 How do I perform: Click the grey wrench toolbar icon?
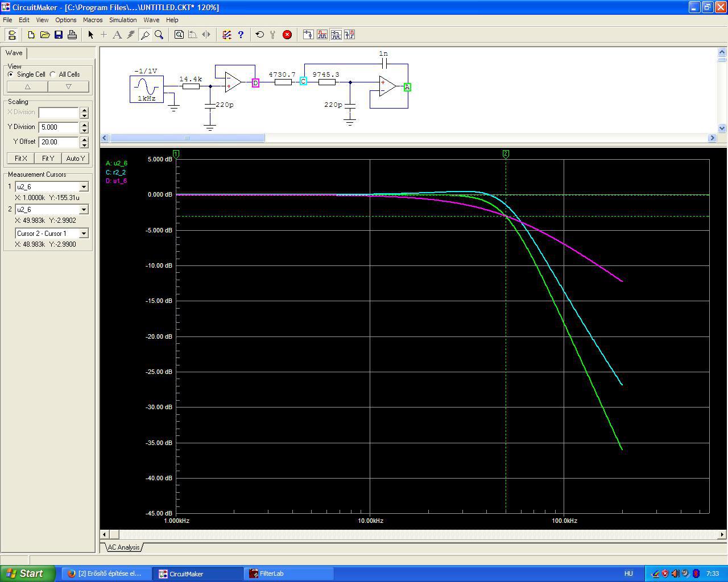(273, 35)
